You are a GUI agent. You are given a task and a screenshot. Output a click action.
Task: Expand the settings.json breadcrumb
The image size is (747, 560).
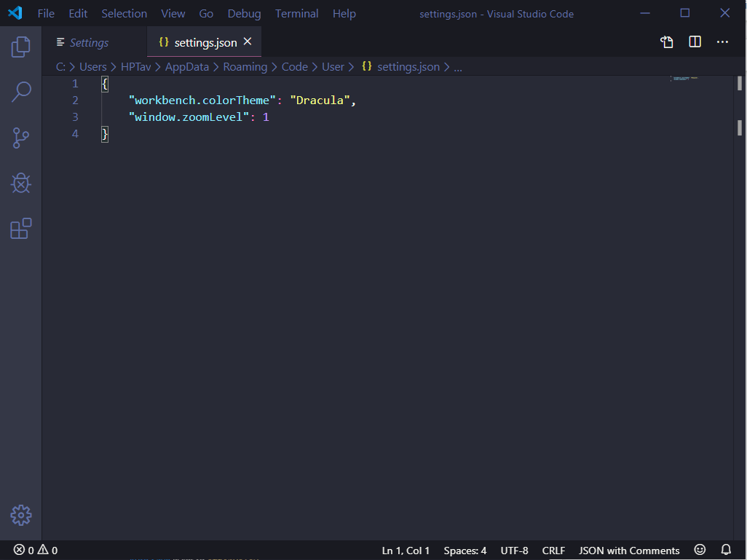[x=400, y=67]
